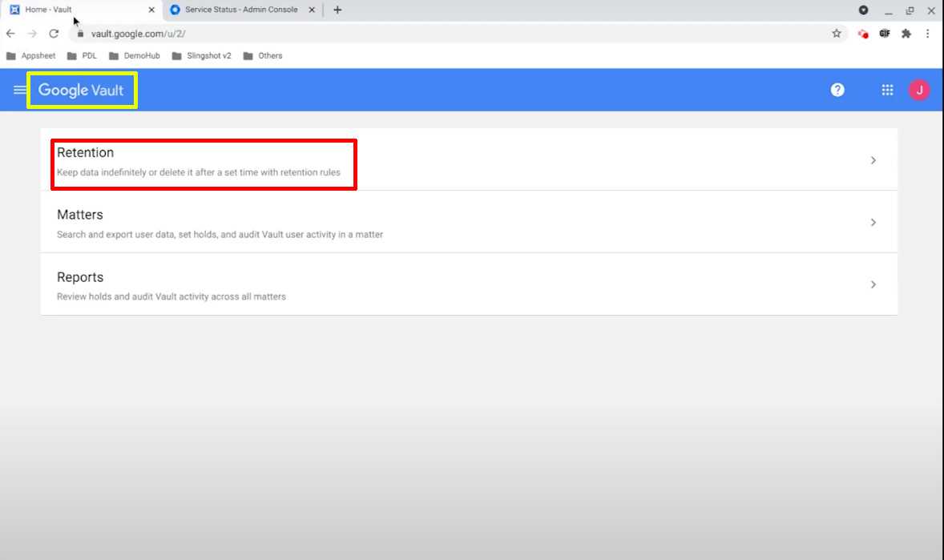Click the Chrome profile dropdown circle icon
This screenshot has height=560, width=944.
[863, 10]
